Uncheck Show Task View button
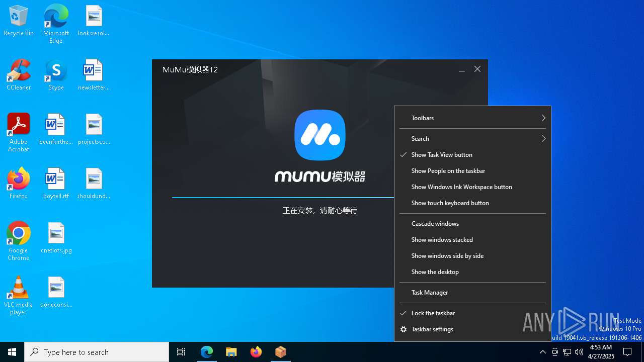 [x=472, y=155]
